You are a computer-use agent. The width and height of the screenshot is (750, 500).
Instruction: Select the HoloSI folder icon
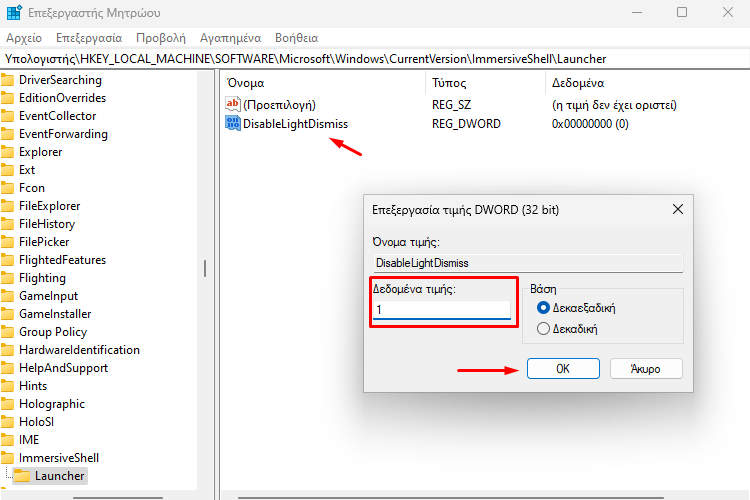[x=7, y=422]
